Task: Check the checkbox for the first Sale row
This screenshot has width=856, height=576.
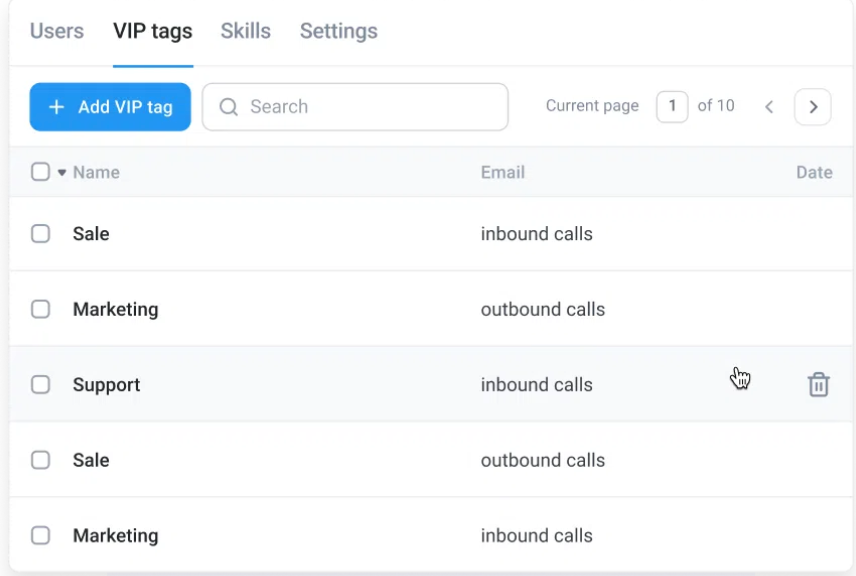Action: (40, 233)
